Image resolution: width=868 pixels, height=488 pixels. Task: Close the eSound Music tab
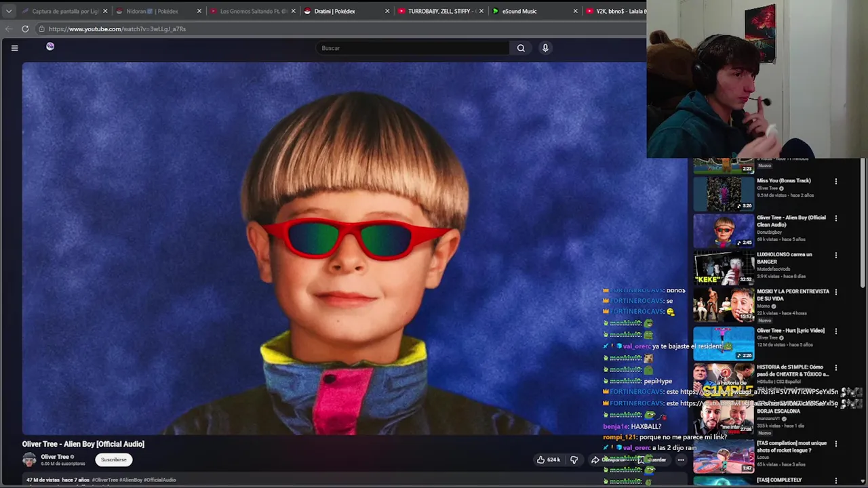click(575, 11)
